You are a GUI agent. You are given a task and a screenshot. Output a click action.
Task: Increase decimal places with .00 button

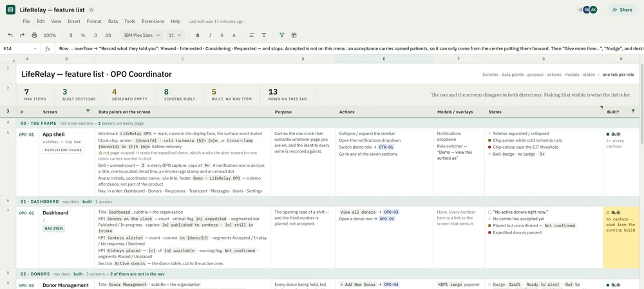(x=108, y=35)
